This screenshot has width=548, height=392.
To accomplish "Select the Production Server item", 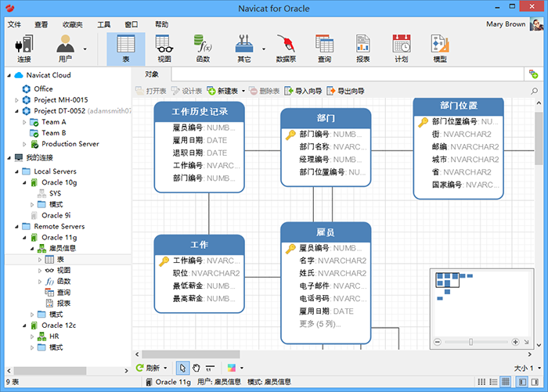I will [x=70, y=144].
